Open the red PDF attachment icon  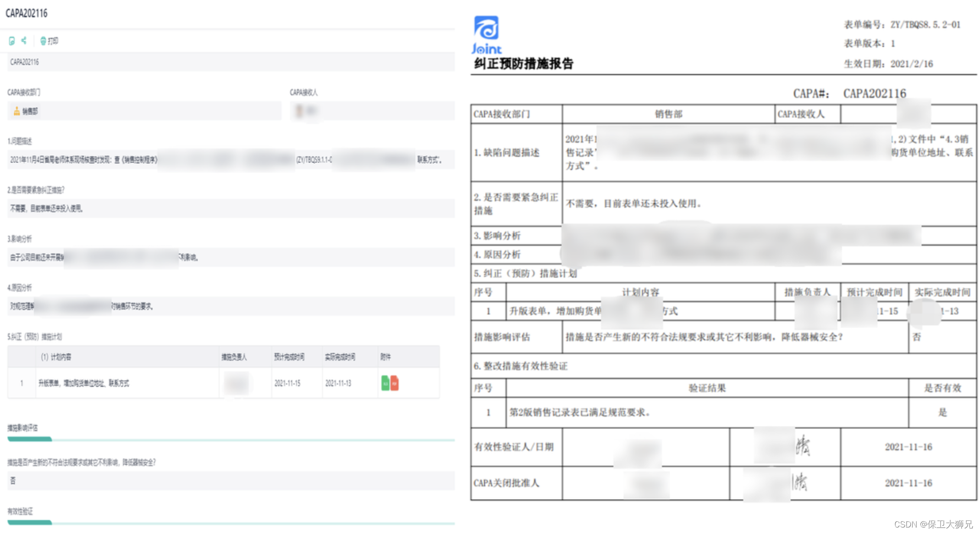coord(395,383)
